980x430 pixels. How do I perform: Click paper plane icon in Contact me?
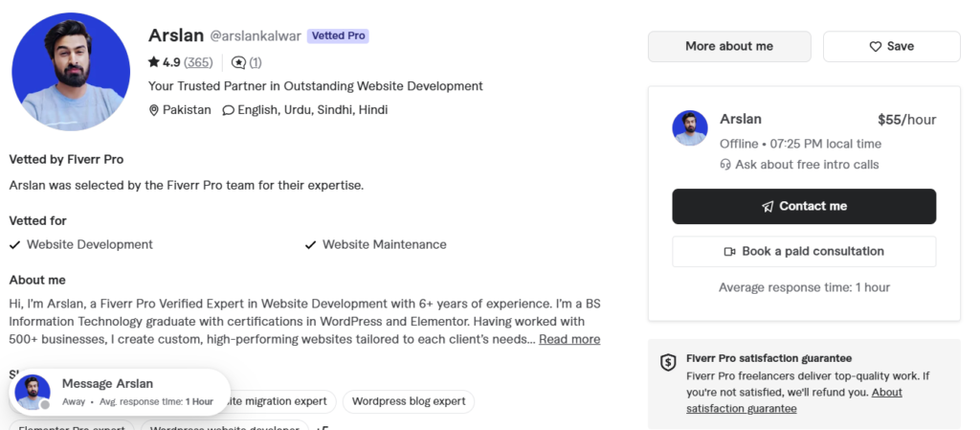tap(768, 206)
